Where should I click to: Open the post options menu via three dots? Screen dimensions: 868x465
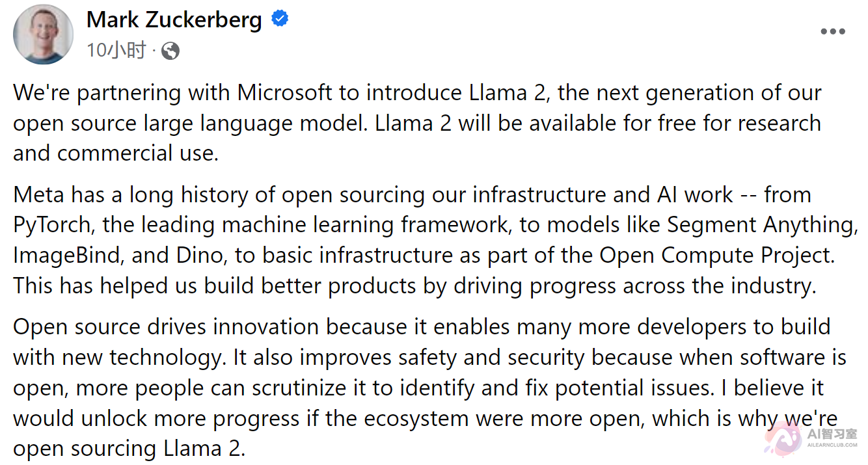(834, 31)
